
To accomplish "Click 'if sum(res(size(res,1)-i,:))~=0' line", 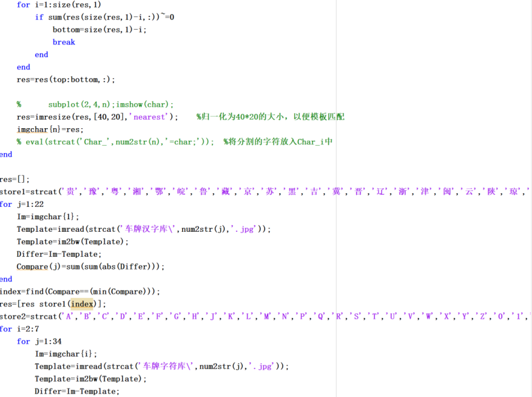I will (x=105, y=17).
